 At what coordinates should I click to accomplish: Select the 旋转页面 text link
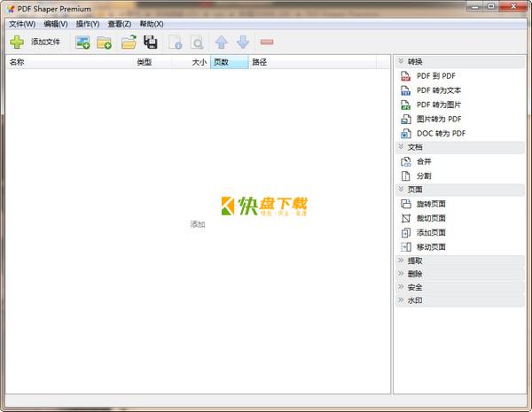pyautogui.click(x=431, y=204)
